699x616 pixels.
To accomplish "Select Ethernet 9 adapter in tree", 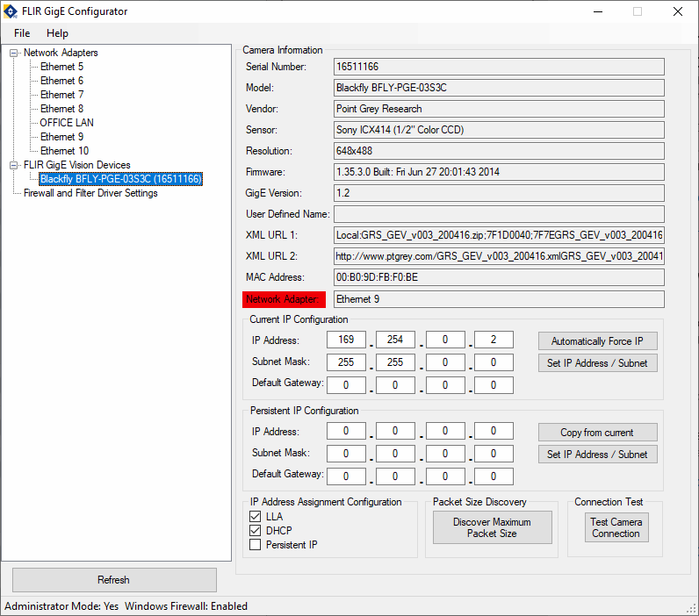I will point(61,137).
